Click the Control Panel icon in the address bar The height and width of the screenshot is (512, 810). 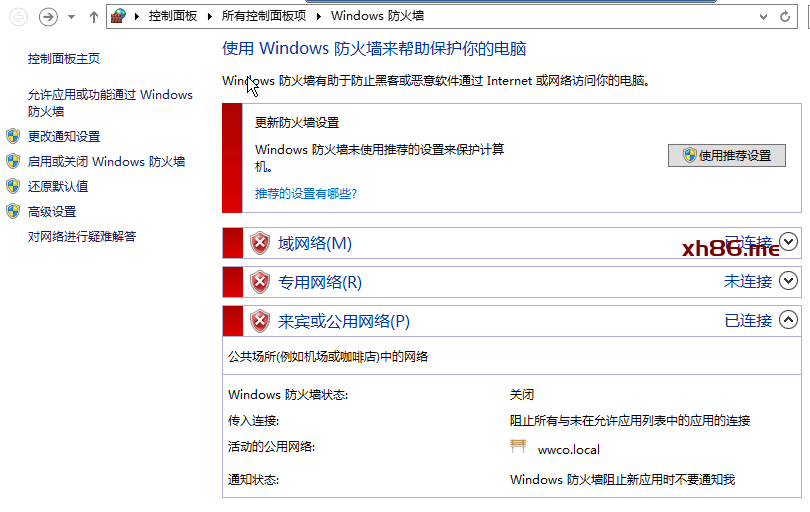click(x=119, y=16)
